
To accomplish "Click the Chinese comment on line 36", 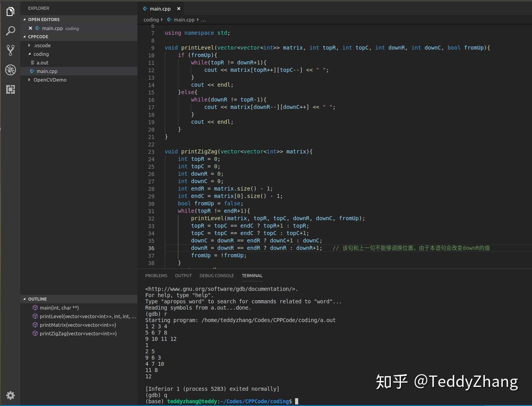I will tap(411, 248).
